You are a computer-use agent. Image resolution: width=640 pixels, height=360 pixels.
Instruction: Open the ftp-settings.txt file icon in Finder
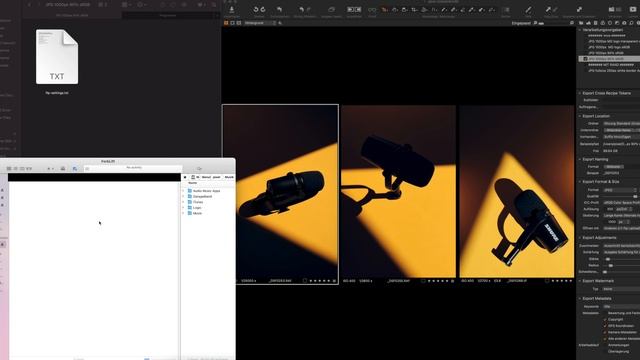click(x=57, y=57)
